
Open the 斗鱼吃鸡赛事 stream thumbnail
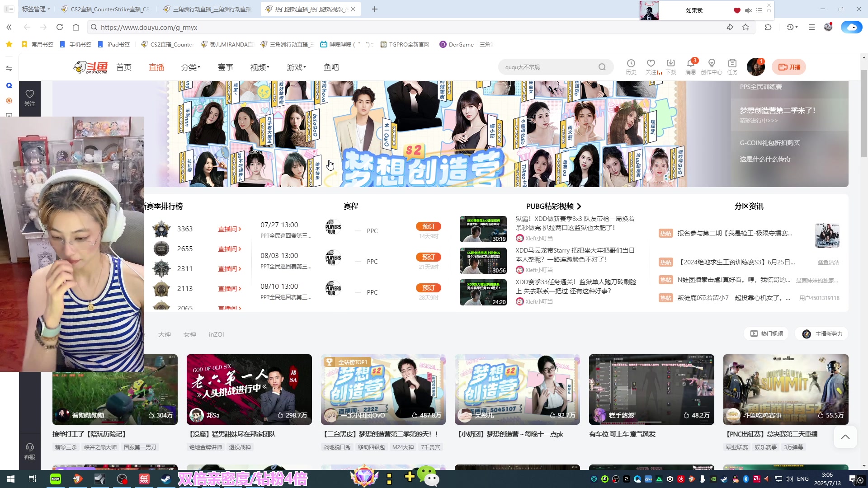(786, 389)
